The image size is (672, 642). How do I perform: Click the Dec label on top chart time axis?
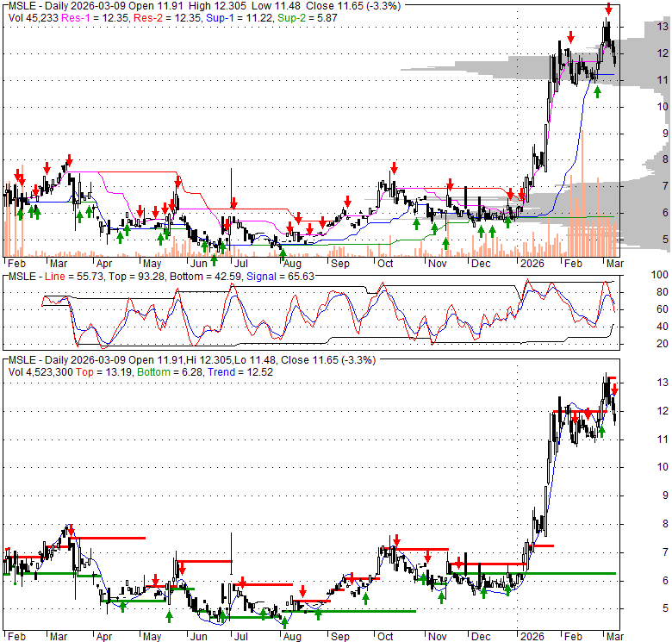click(x=481, y=264)
